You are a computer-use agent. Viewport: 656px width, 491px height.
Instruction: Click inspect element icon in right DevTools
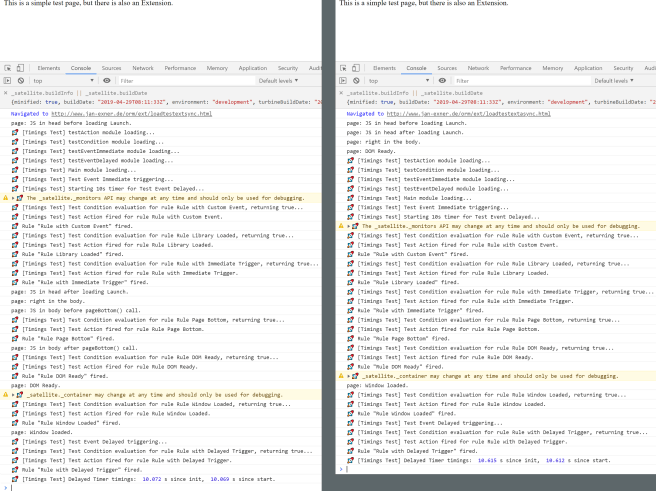343,68
